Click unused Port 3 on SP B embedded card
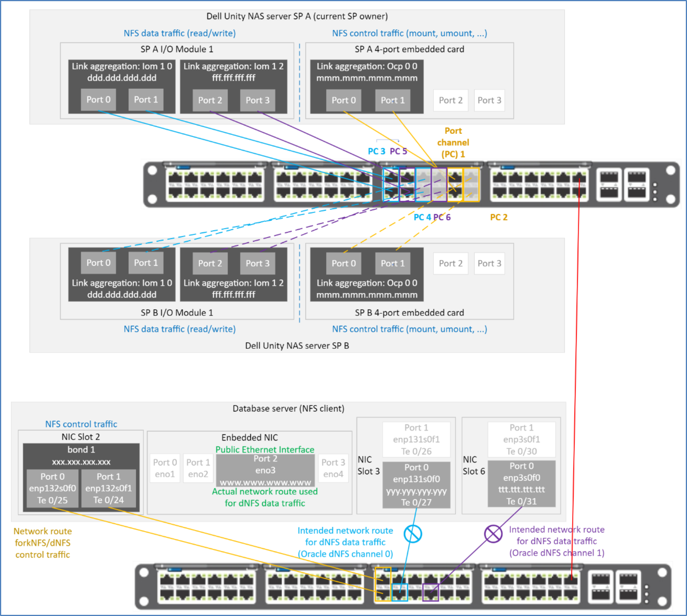This screenshot has width=687, height=616. (x=489, y=263)
